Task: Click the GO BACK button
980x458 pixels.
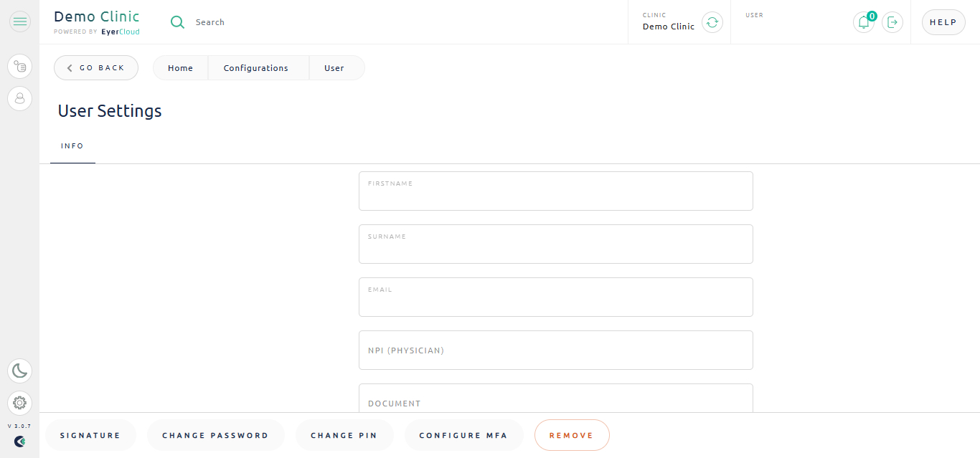Action: click(96, 68)
